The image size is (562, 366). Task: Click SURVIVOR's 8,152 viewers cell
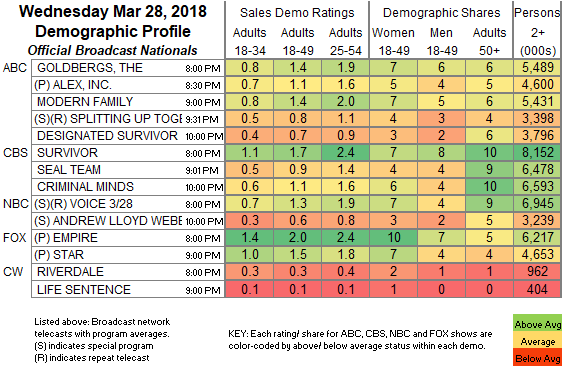point(538,153)
